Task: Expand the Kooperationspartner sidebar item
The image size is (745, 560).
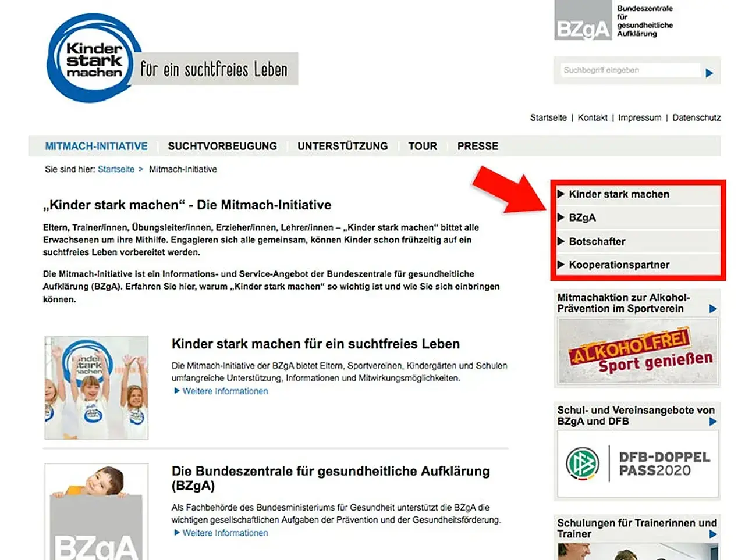Action: (618, 265)
